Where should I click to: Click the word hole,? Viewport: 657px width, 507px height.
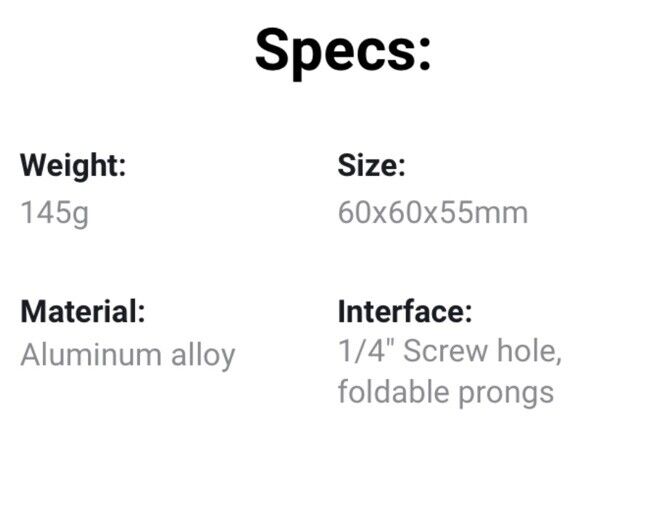click(x=529, y=351)
